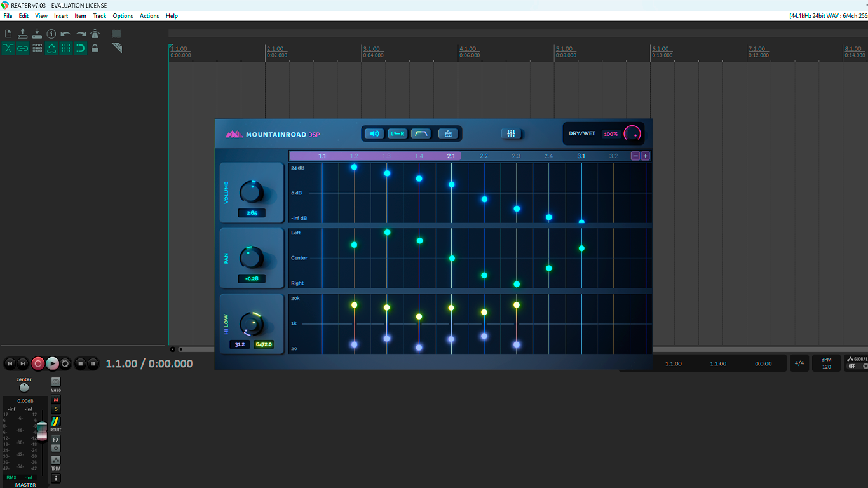
Task: Click the 100% dry/wet value field
Action: tap(611, 134)
